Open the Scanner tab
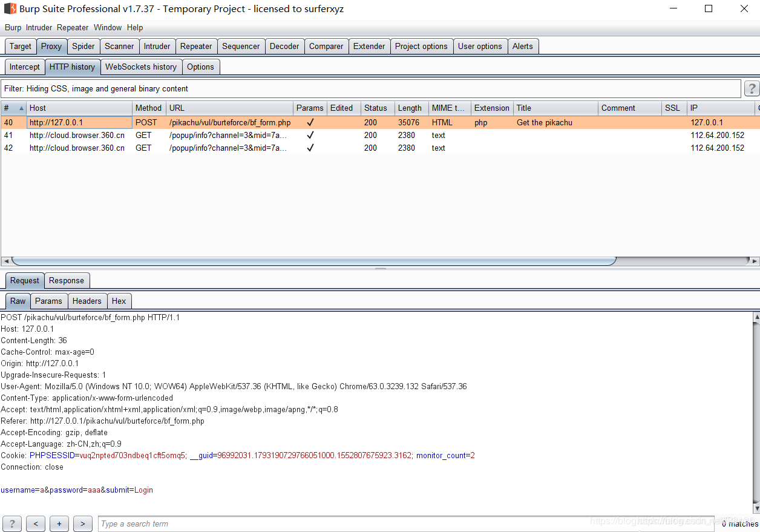Image resolution: width=760 pixels, height=532 pixels. click(119, 46)
